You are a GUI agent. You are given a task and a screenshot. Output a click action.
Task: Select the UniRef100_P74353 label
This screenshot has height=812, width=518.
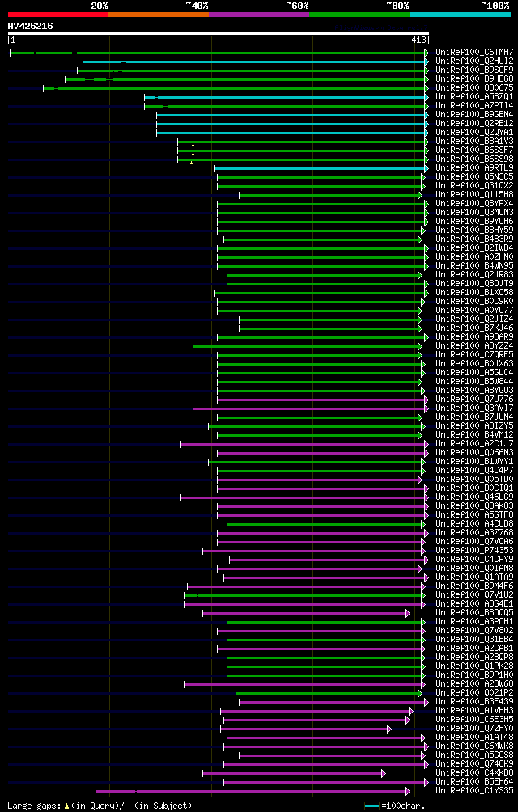coord(474,552)
